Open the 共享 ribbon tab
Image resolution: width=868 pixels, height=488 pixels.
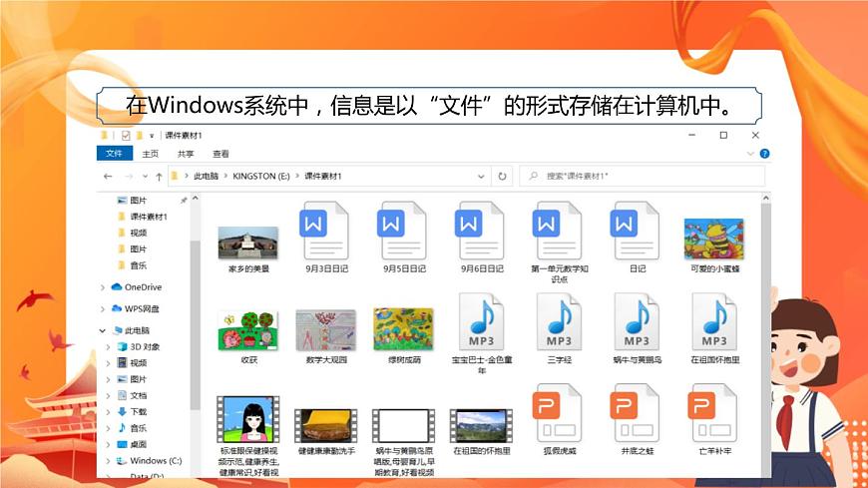(x=186, y=154)
